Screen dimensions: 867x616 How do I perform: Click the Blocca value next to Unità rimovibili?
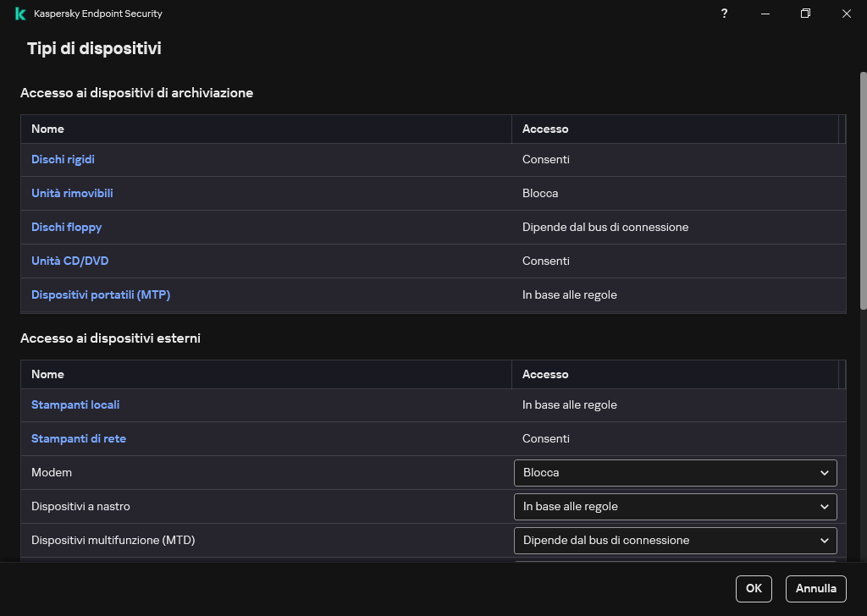[540, 193]
